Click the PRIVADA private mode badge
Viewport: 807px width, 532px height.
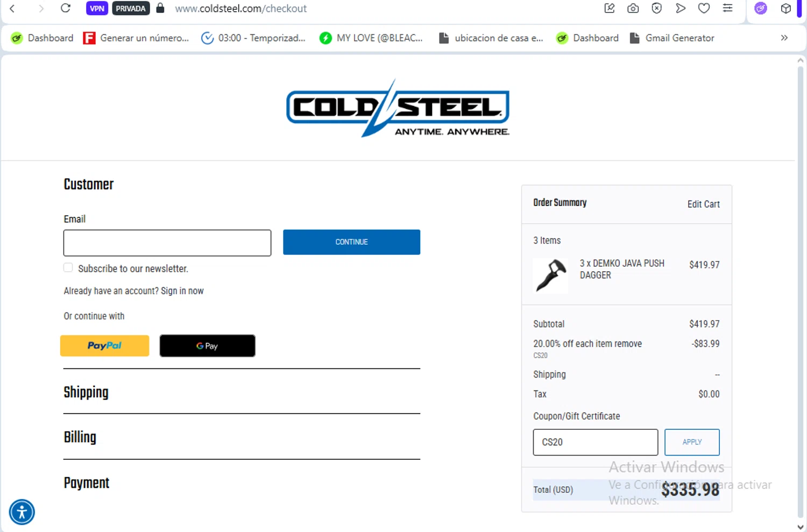[131, 9]
